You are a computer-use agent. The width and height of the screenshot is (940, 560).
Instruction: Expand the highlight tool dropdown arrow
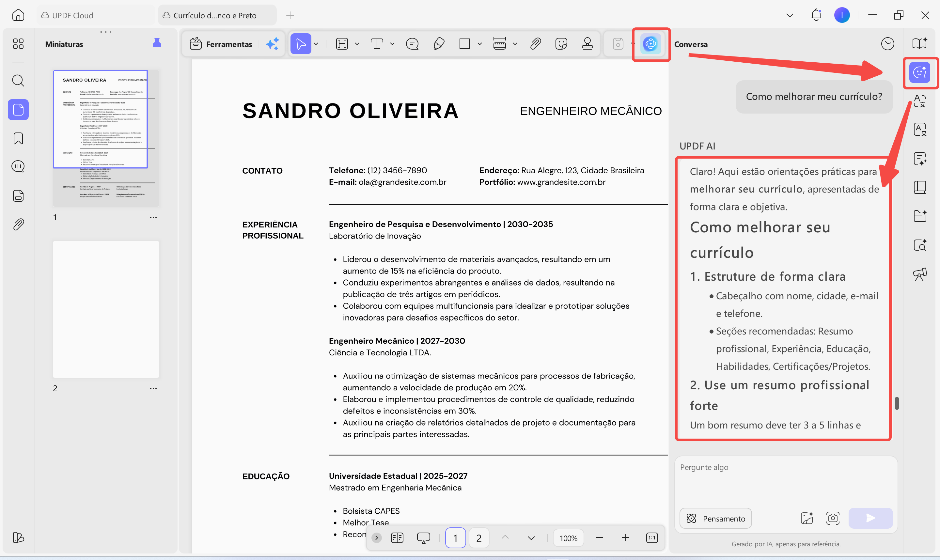(357, 44)
